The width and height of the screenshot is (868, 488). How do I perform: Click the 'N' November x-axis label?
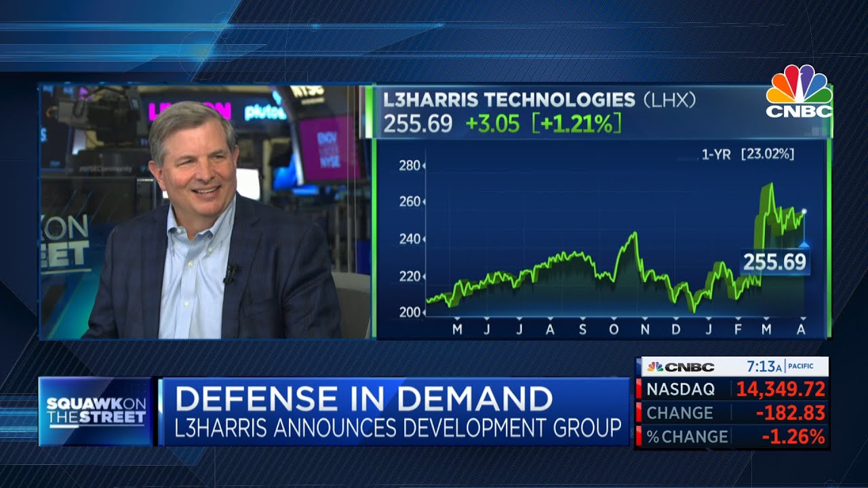coord(645,329)
